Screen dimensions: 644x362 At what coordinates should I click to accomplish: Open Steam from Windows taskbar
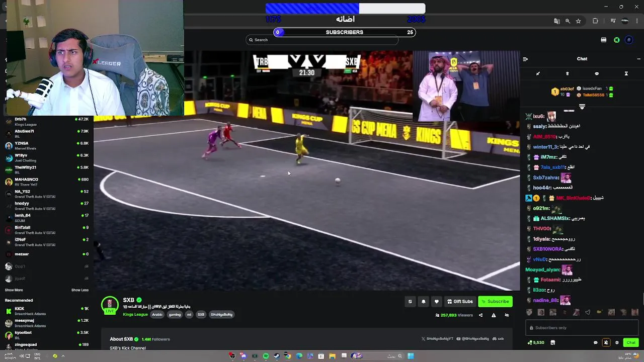[x=277, y=356]
